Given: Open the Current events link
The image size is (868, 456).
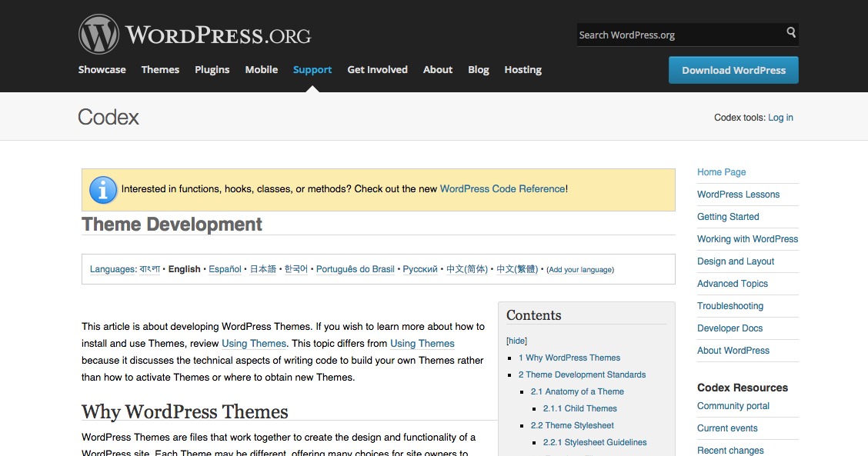Looking at the screenshot, I should 727,428.
